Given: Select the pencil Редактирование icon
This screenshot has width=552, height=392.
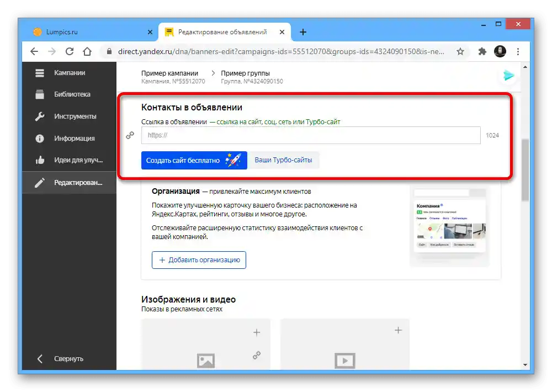Looking at the screenshot, I should click(39, 182).
